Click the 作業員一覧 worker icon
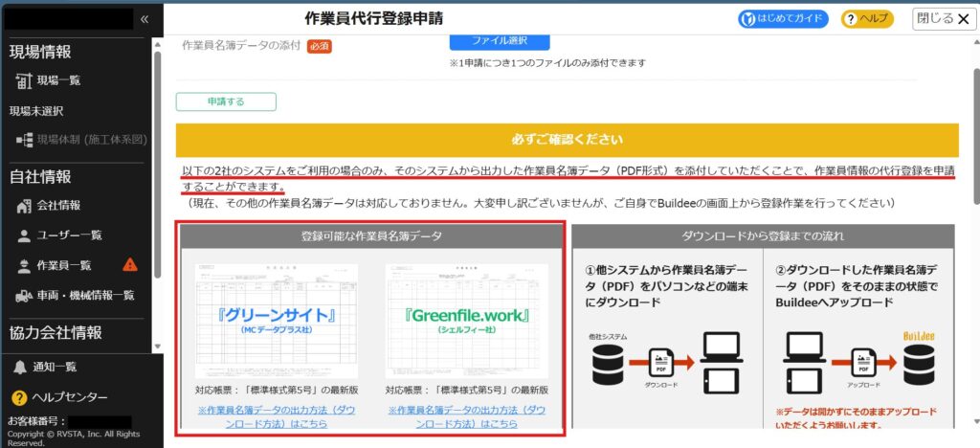Screen dimensions: 980x448 [x=24, y=265]
